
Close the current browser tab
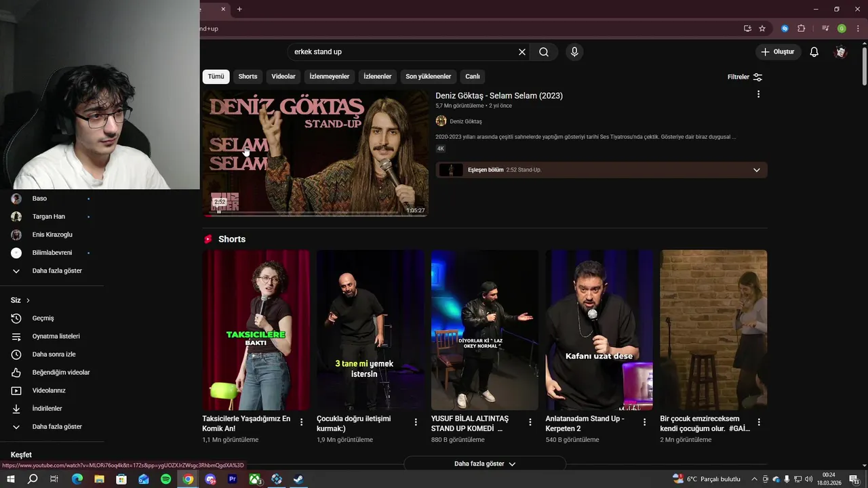point(223,9)
